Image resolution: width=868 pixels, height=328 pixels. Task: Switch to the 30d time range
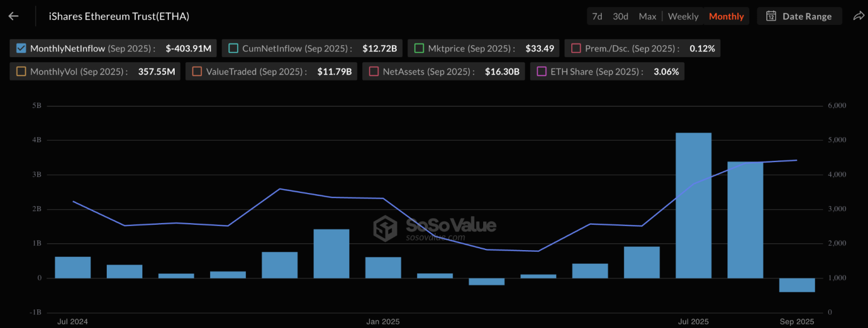pos(620,16)
